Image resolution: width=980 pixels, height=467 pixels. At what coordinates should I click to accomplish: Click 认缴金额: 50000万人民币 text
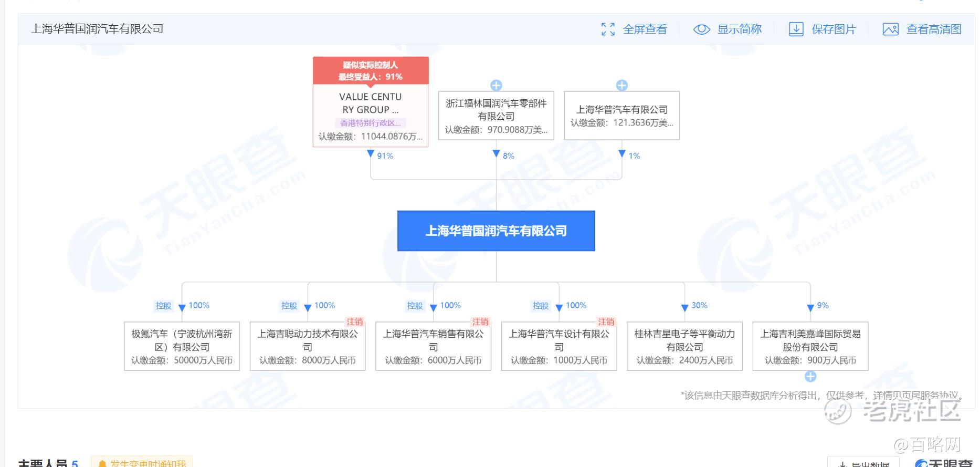point(182,360)
